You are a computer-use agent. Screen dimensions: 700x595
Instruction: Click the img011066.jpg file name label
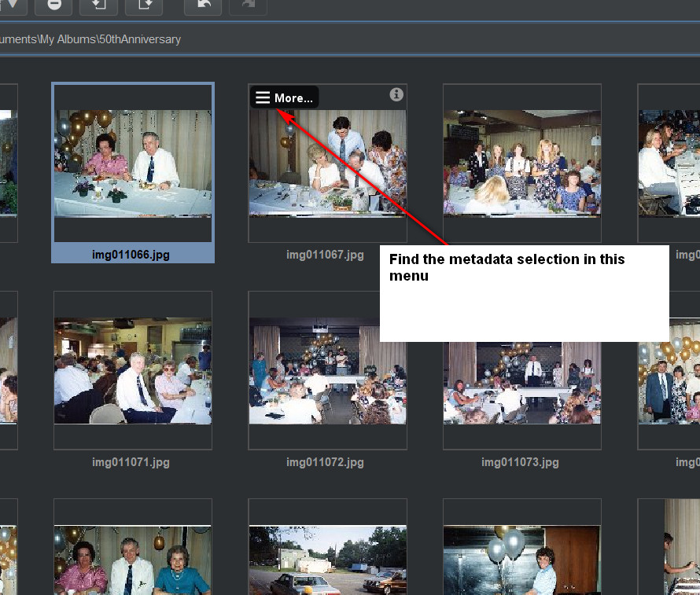tap(131, 255)
